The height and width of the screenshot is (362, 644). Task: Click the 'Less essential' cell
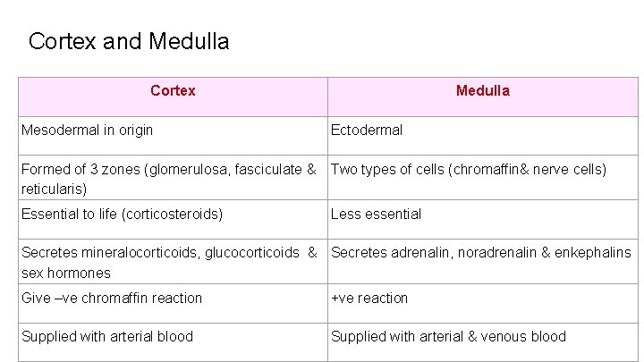(x=376, y=215)
